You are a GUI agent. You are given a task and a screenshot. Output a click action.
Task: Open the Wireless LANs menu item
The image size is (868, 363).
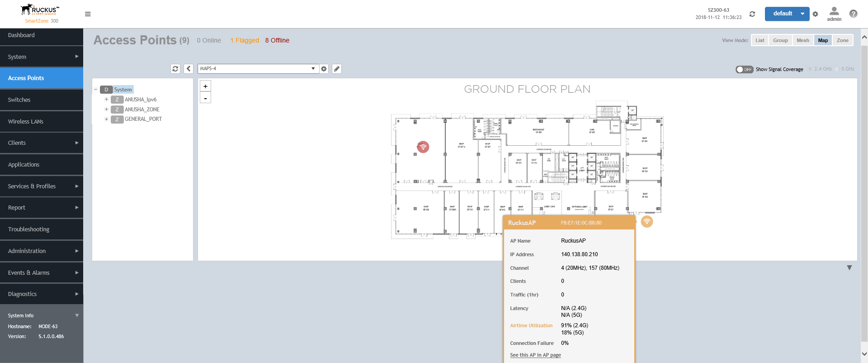(x=26, y=121)
